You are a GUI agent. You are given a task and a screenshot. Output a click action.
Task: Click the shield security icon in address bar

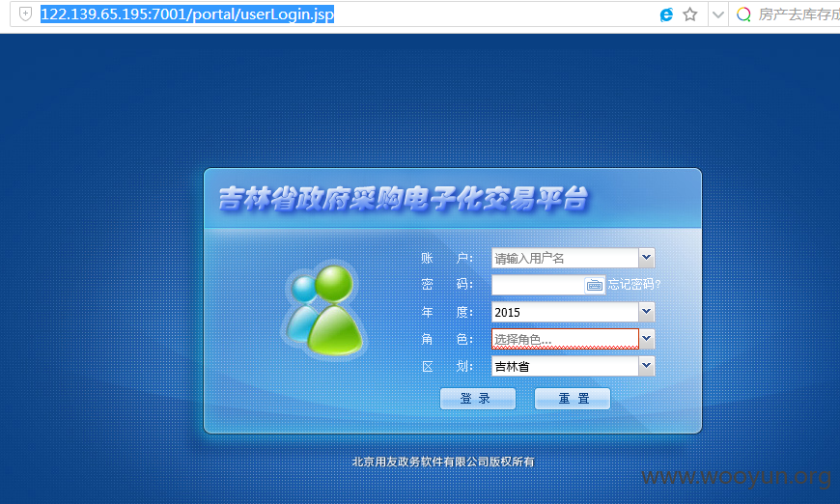(25, 14)
